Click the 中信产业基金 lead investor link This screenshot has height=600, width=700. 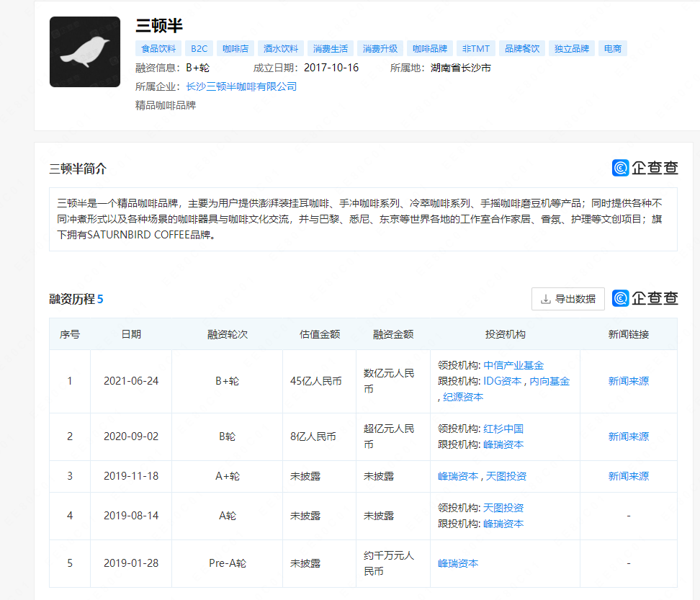(x=513, y=364)
